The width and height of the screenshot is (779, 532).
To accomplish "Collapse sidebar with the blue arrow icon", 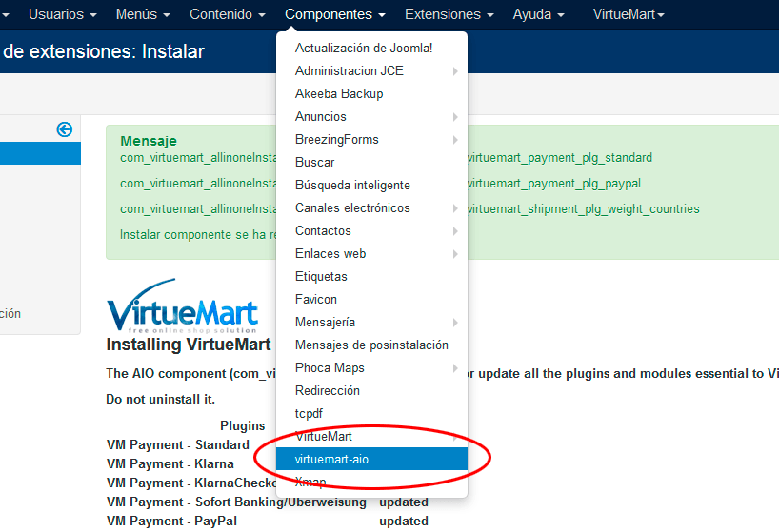I will tap(64, 129).
